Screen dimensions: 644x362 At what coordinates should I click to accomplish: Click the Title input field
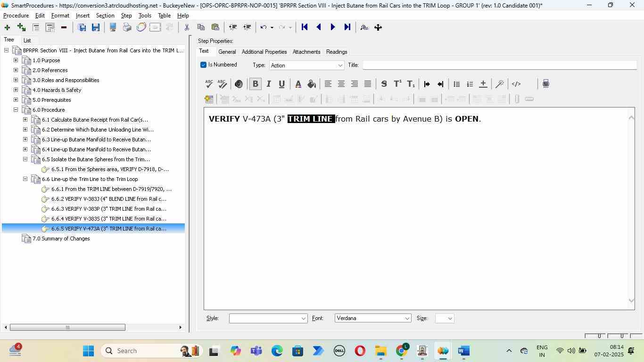499,65
